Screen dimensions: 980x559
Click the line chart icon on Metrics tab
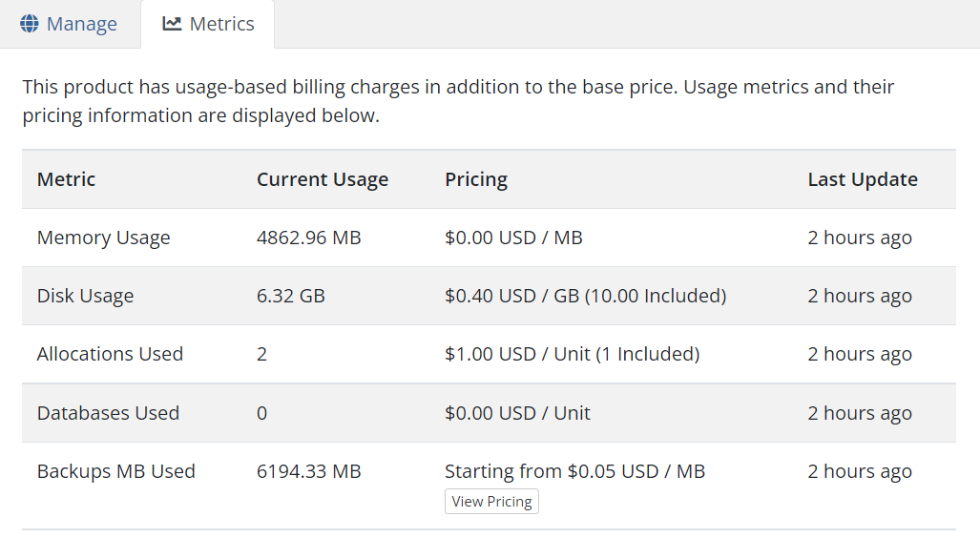pyautogui.click(x=172, y=24)
